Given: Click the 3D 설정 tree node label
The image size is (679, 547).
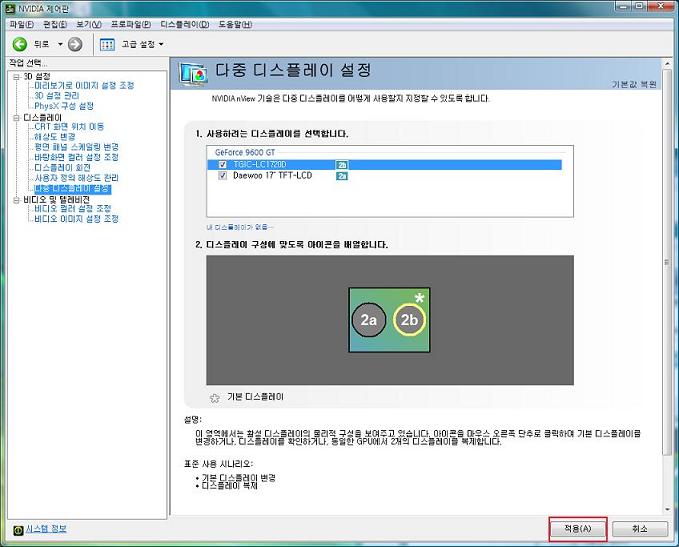Looking at the screenshot, I should pyautogui.click(x=37, y=77).
